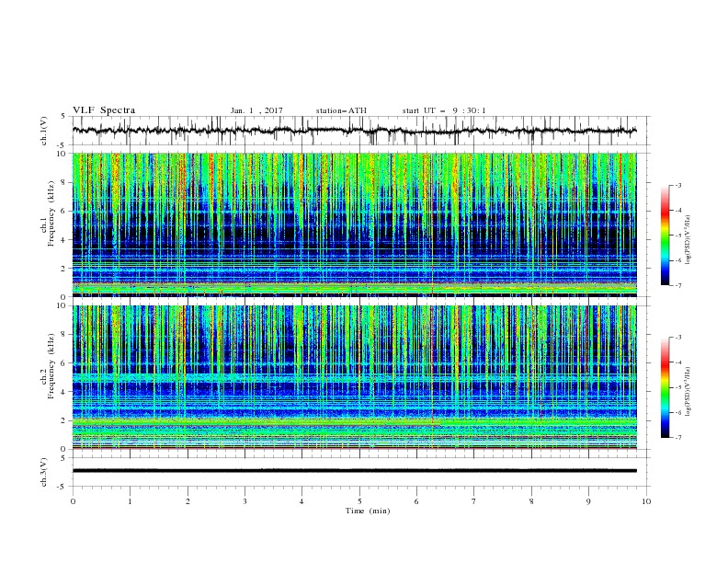This screenshot has width=728, height=563.
Task: Click the ch.1 voltage waveform trace
Action: pyautogui.click(x=354, y=131)
